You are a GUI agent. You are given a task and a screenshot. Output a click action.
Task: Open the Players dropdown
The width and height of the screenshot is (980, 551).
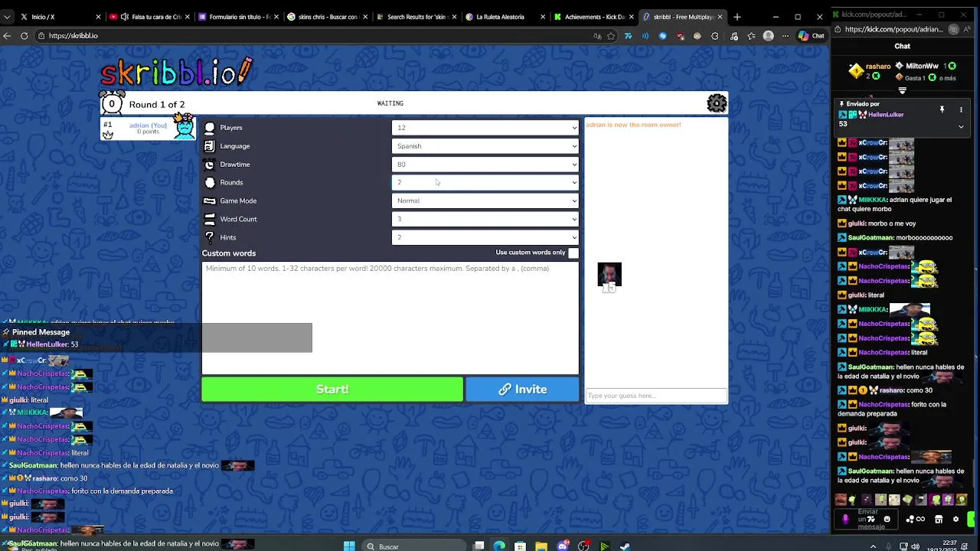tap(485, 128)
